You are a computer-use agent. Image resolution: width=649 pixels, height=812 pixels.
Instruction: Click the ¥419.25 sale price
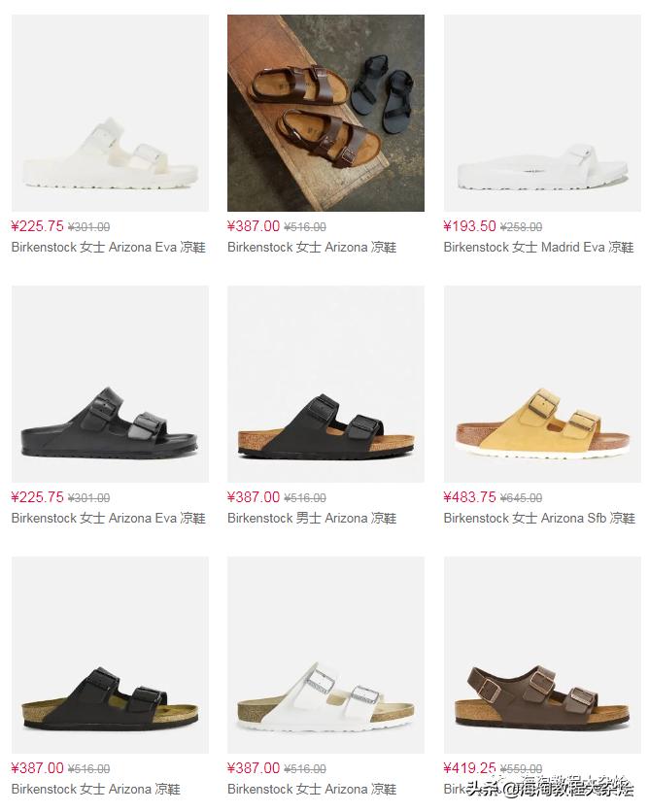pos(470,768)
